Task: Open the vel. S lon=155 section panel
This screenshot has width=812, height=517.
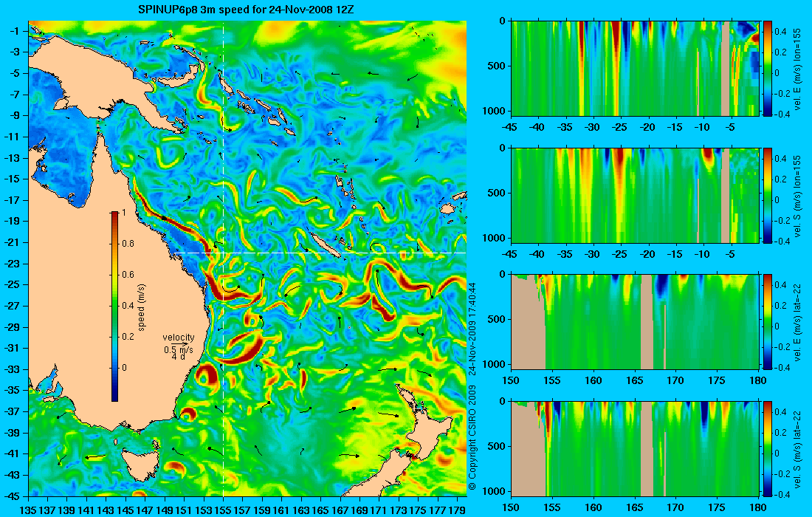Action: click(635, 195)
